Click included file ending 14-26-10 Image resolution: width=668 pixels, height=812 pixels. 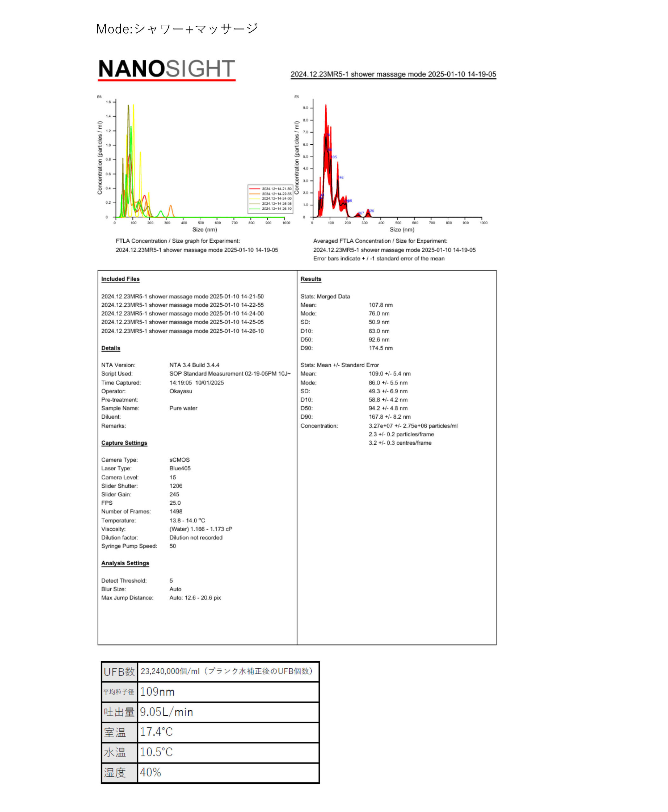point(182,331)
